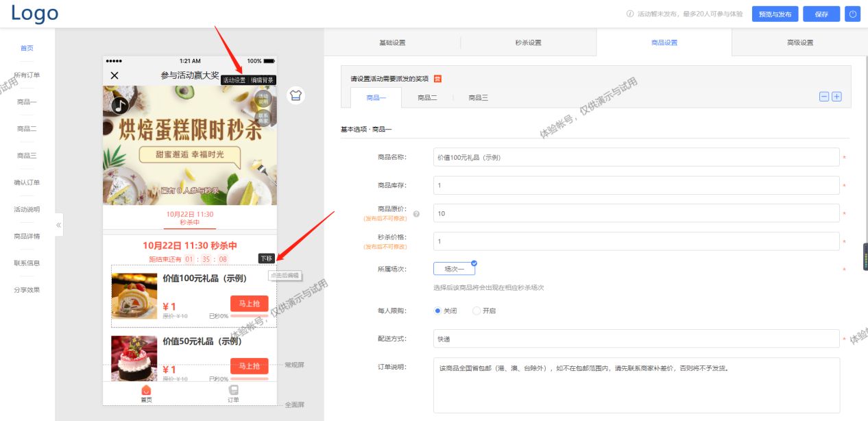
Task: Select the hanger-shaped theme icon beside phone preview
Action: point(296,97)
